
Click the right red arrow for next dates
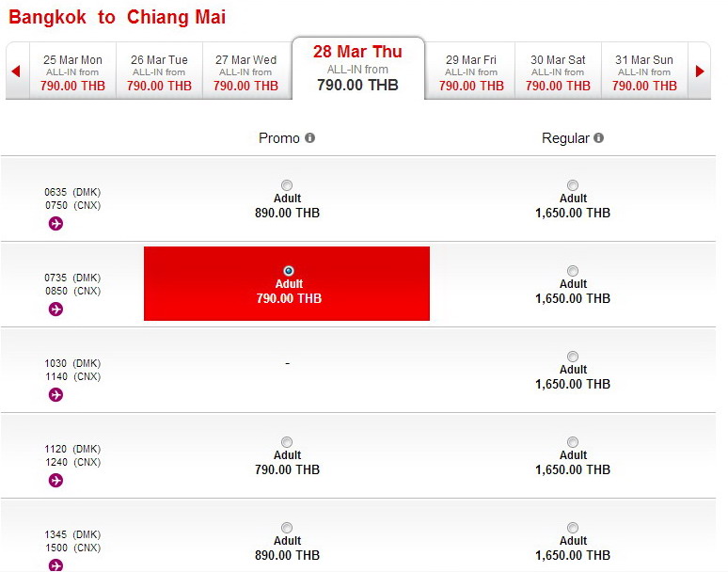(700, 71)
